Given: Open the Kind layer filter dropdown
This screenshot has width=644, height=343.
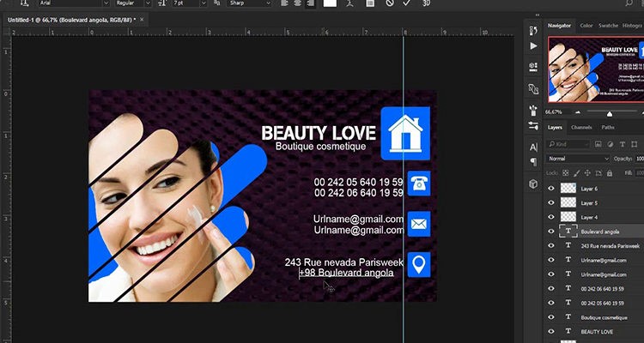Looking at the screenshot, I should click(x=568, y=144).
